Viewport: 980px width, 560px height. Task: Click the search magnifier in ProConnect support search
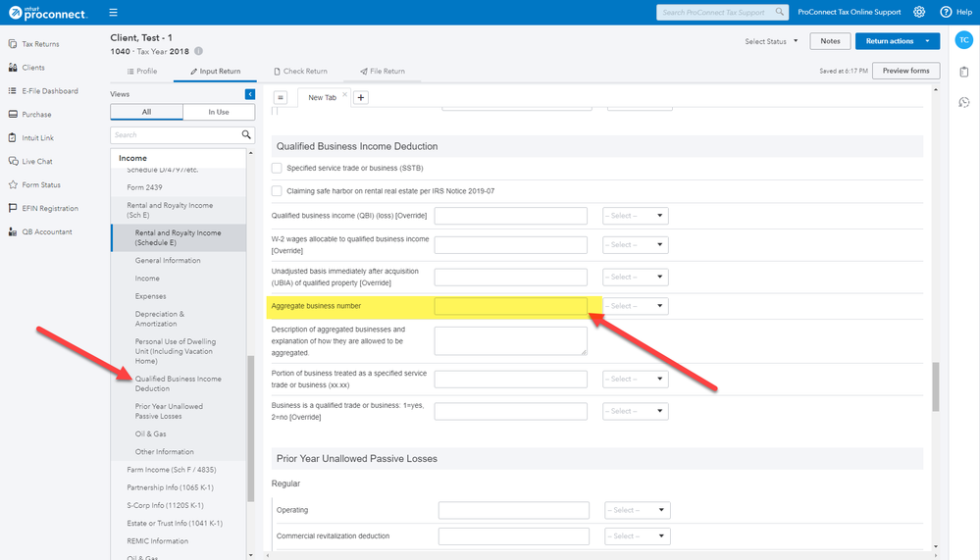point(779,12)
